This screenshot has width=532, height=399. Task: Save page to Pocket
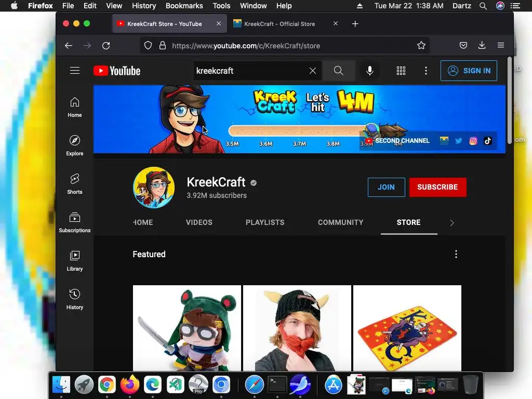pyautogui.click(x=463, y=46)
